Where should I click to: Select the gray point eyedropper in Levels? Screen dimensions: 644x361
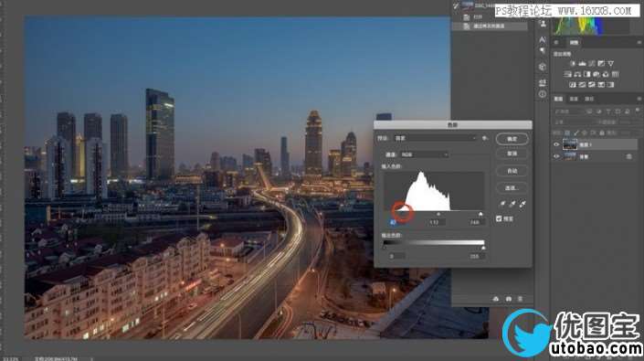pyautogui.click(x=512, y=204)
